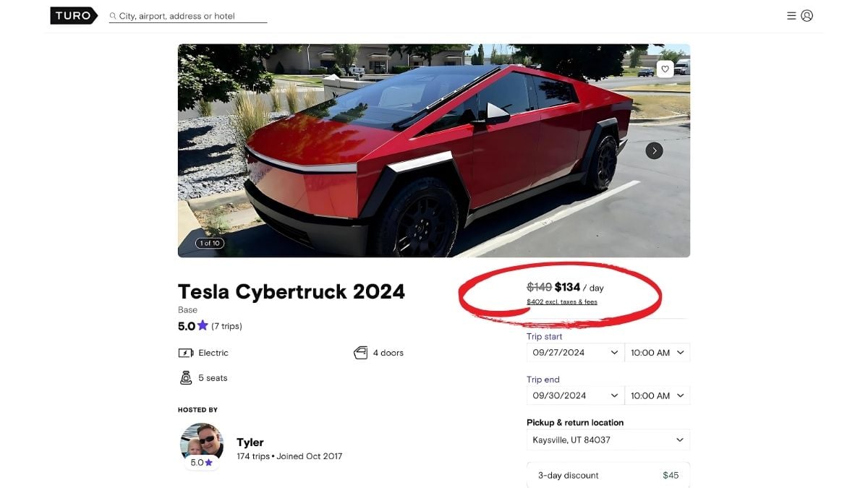
Task: Open host Tyler's profile name
Action: 250,442
